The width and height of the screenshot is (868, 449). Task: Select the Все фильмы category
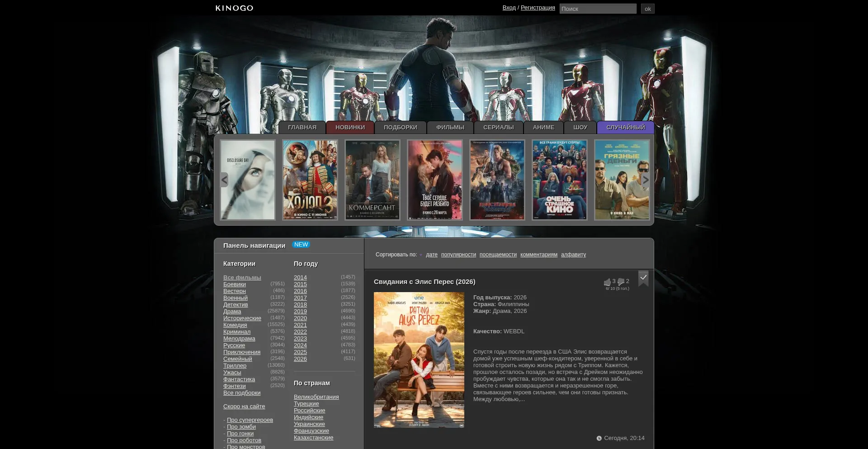[242, 278]
